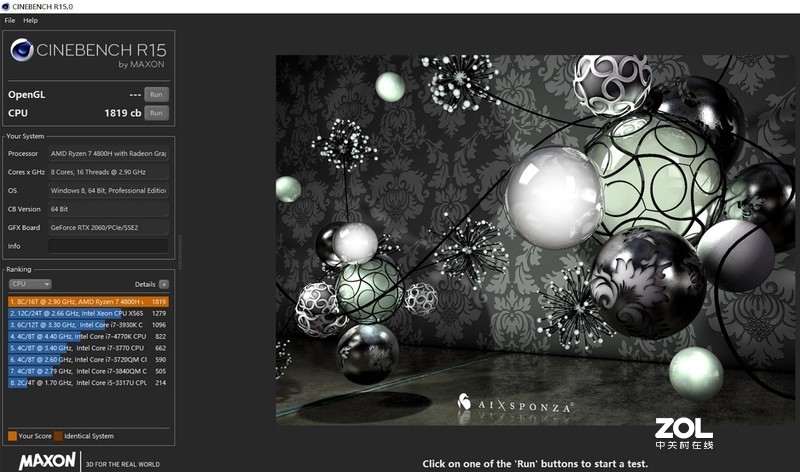Click the OS field showing Windows 8
The width and height of the screenshot is (800, 472).
(x=108, y=190)
